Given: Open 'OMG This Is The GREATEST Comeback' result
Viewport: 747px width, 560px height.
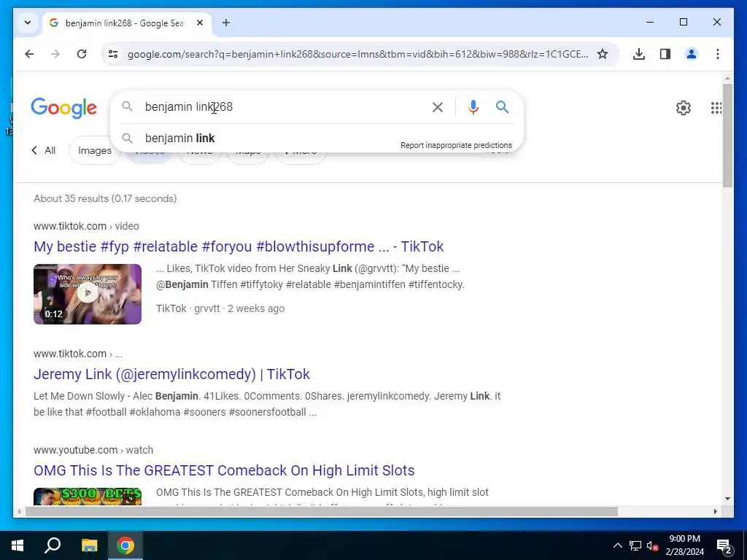Looking at the screenshot, I should [224, 470].
